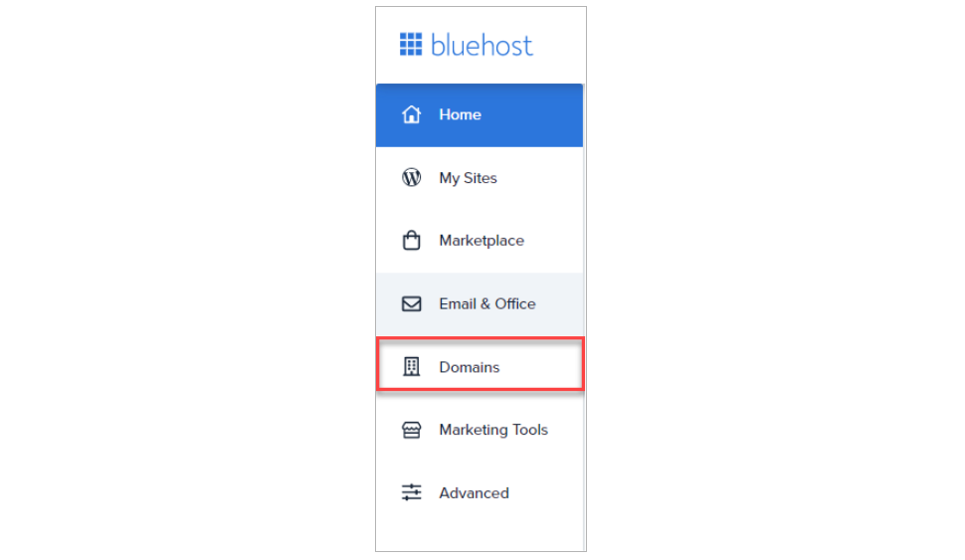Click the building icon for Domains
This screenshot has height=560, width=965.
pyautogui.click(x=411, y=367)
